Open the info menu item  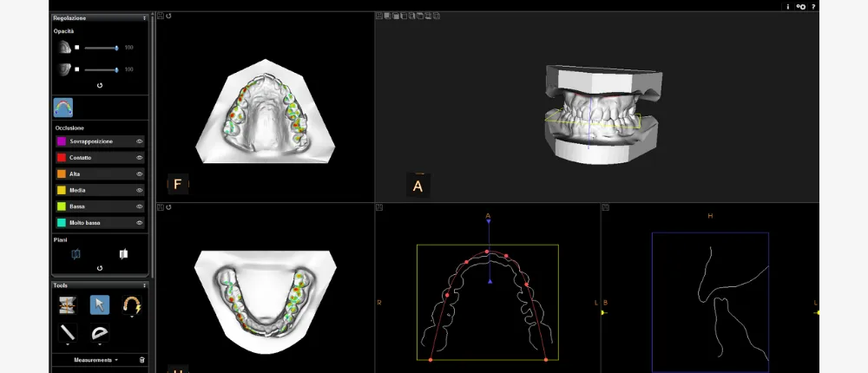point(788,6)
